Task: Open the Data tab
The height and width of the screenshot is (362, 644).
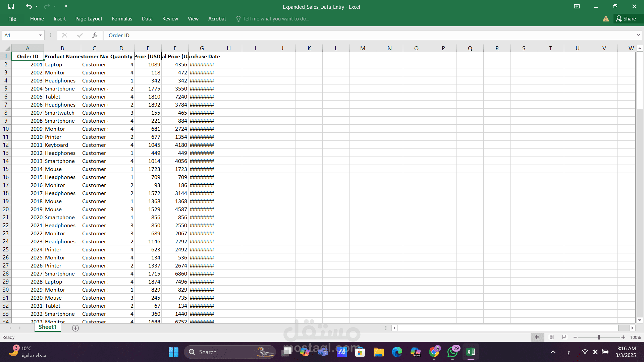Action: coord(147,19)
